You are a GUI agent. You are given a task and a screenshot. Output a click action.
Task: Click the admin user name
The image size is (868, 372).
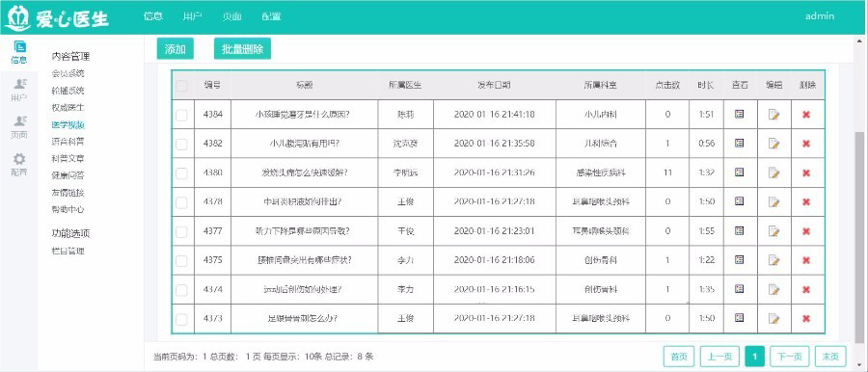point(819,16)
